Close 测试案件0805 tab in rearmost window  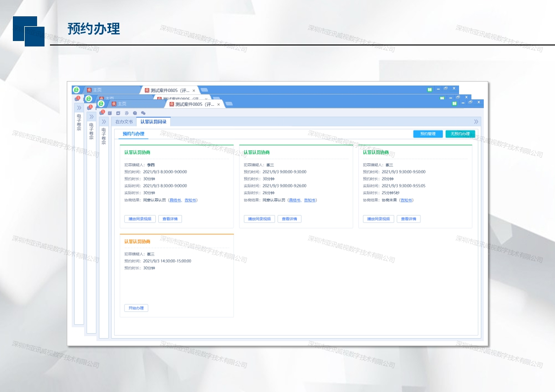point(193,90)
